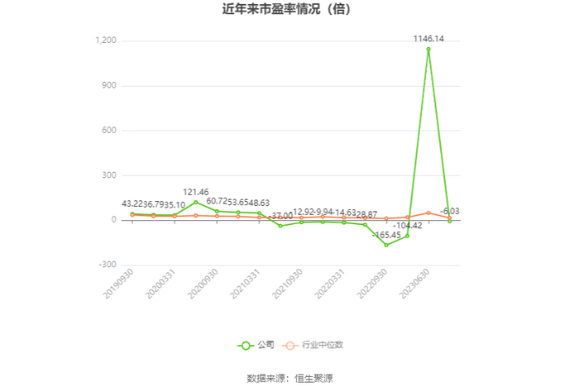Click the data point labeled -104.42

[x=407, y=236]
